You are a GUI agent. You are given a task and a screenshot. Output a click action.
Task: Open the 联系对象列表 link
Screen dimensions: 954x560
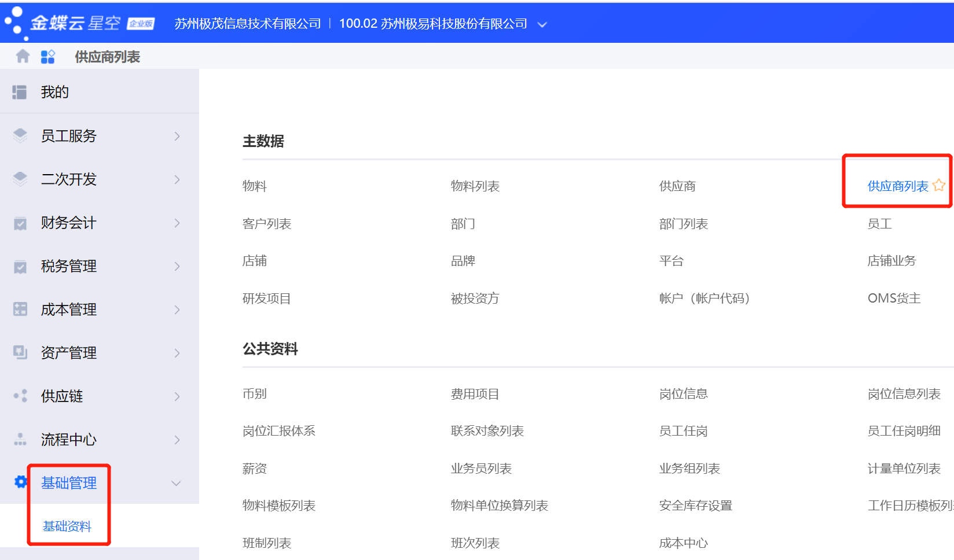pyautogui.click(x=487, y=431)
